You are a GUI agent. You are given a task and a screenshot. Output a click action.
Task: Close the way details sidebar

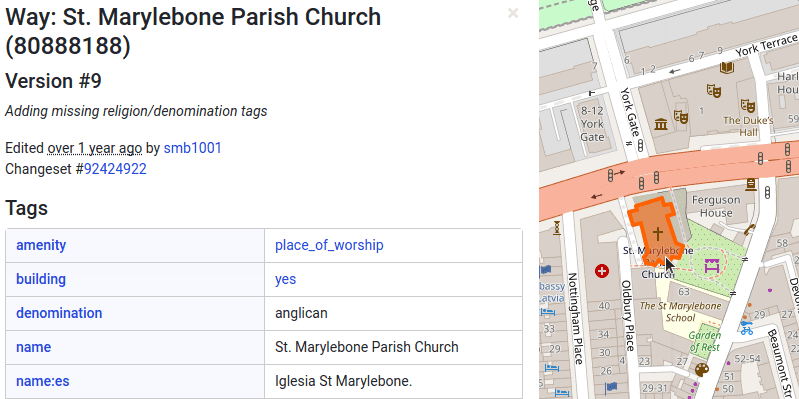513,13
